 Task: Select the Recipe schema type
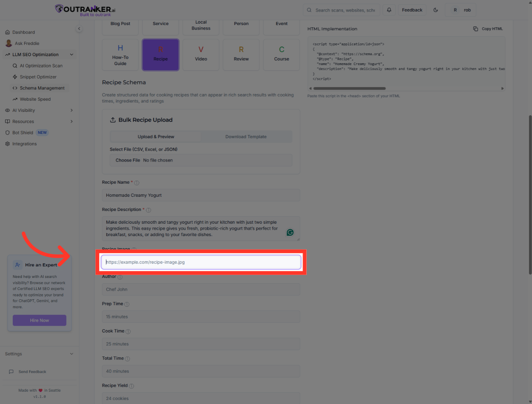pyautogui.click(x=160, y=55)
